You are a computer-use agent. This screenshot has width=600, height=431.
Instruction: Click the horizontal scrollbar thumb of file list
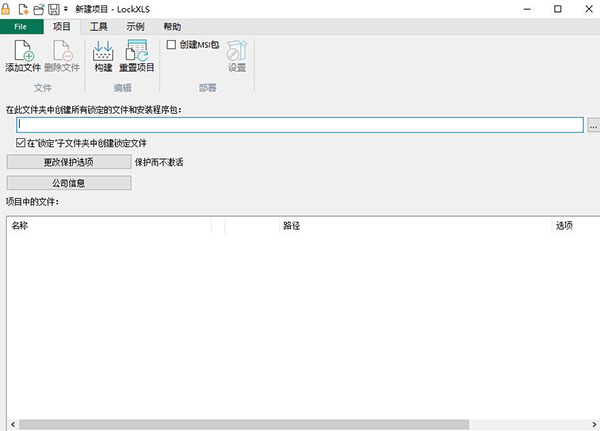coord(244,424)
